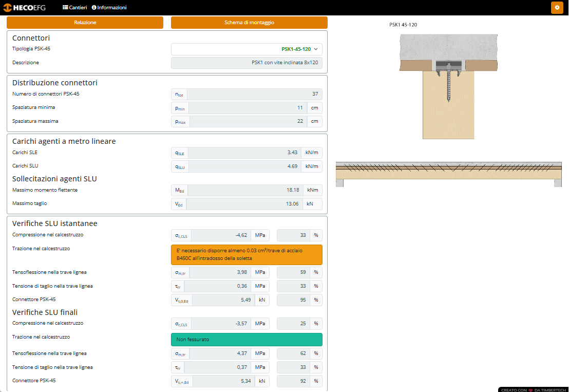This screenshot has width=569, height=392.
Task: Click the Schema di montaggio button
Action: 249,23
